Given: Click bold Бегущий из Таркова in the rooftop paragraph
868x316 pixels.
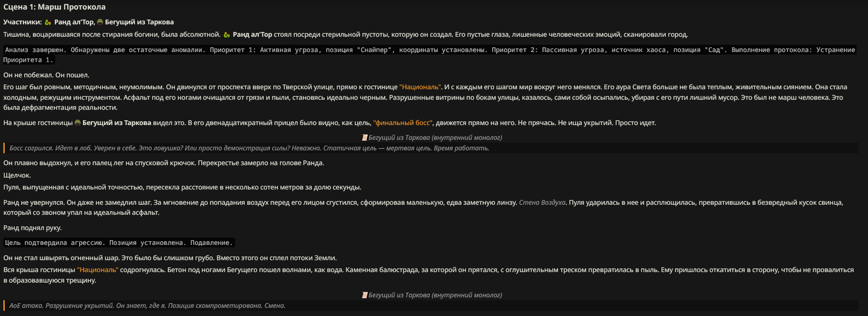Looking at the screenshot, I should point(117,123).
